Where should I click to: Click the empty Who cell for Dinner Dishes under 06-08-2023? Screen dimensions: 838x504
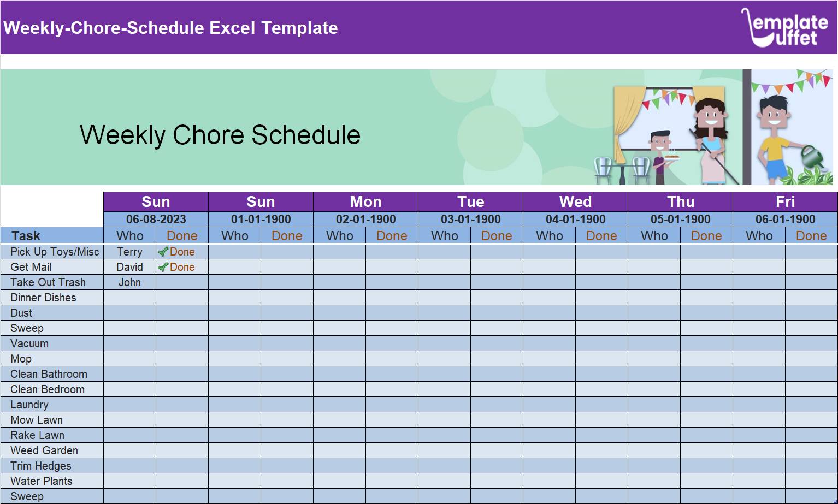[x=129, y=298]
